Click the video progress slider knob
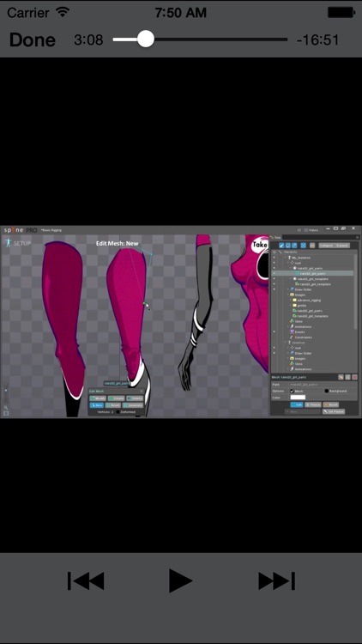Viewport: 362px width, 644px height. click(145, 39)
